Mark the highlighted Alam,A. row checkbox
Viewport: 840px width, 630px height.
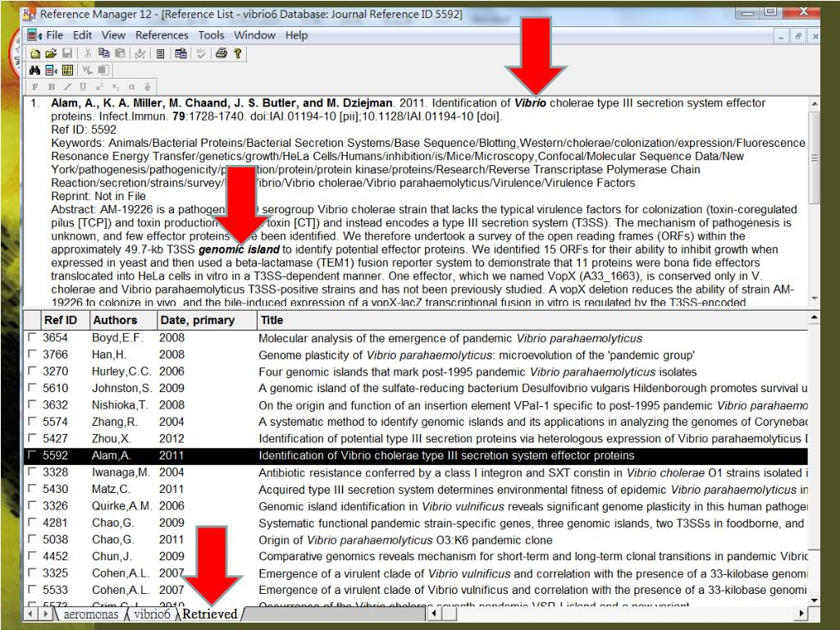point(32,454)
